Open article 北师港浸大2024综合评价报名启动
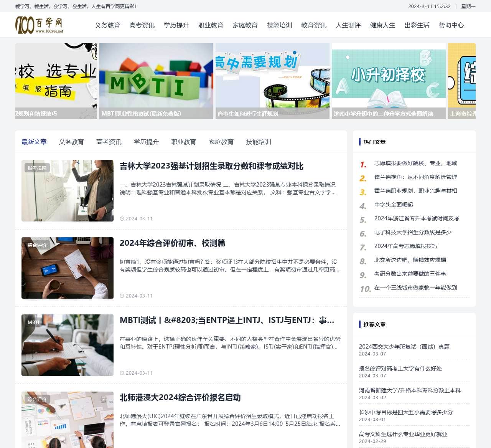491x448 pixels. (x=180, y=398)
